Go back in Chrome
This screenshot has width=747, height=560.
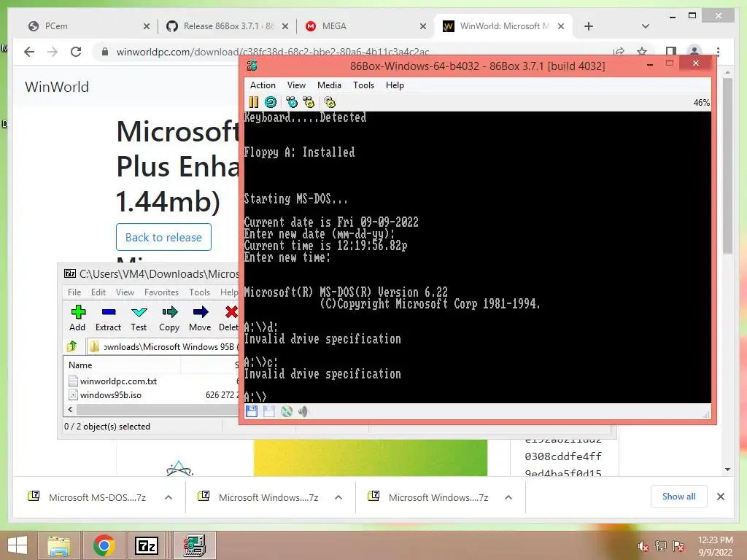(x=29, y=52)
